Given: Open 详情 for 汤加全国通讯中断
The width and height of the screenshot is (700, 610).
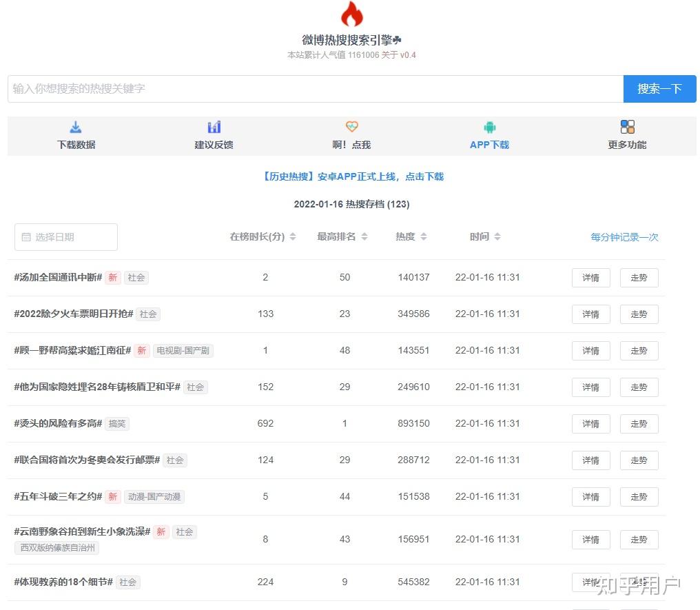Looking at the screenshot, I should (590, 278).
